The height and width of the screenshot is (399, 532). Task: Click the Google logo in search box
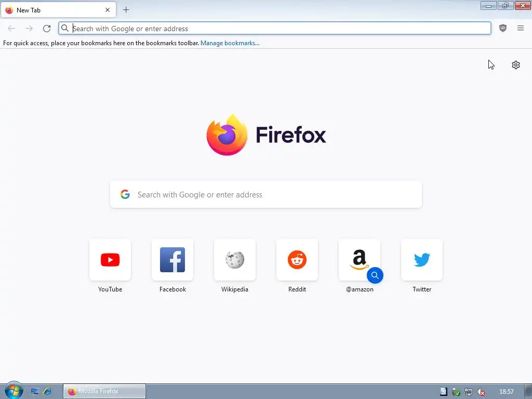(125, 194)
